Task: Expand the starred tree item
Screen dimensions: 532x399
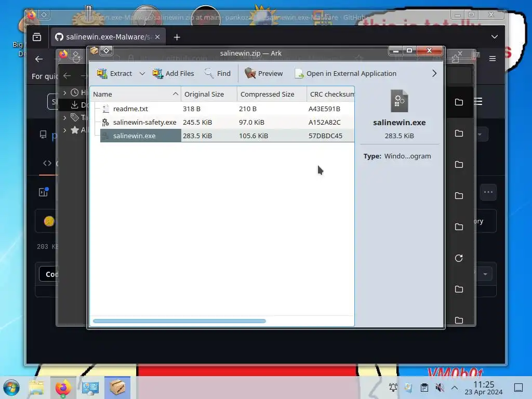Action: (x=65, y=130)
